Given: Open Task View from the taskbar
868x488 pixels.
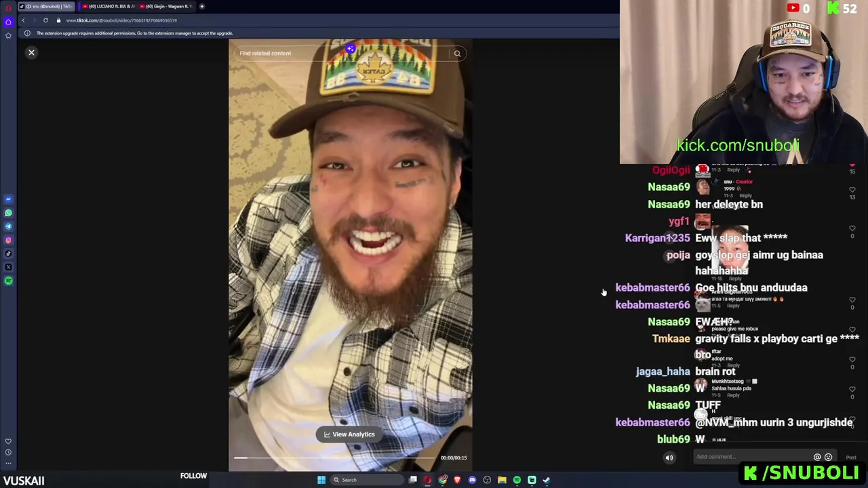Looking at the screenshot, I should (413, 480).
